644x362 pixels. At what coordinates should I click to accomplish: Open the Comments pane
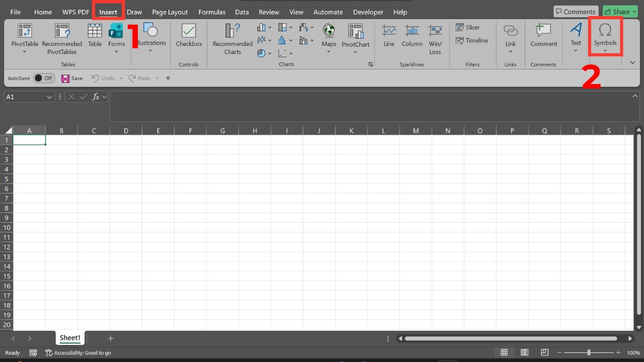(575, 11)
